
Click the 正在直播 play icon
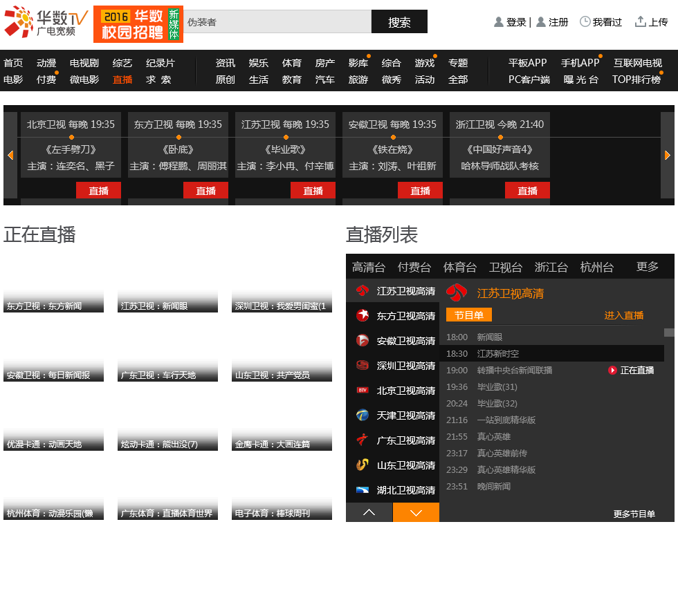[x=612, y=370]
